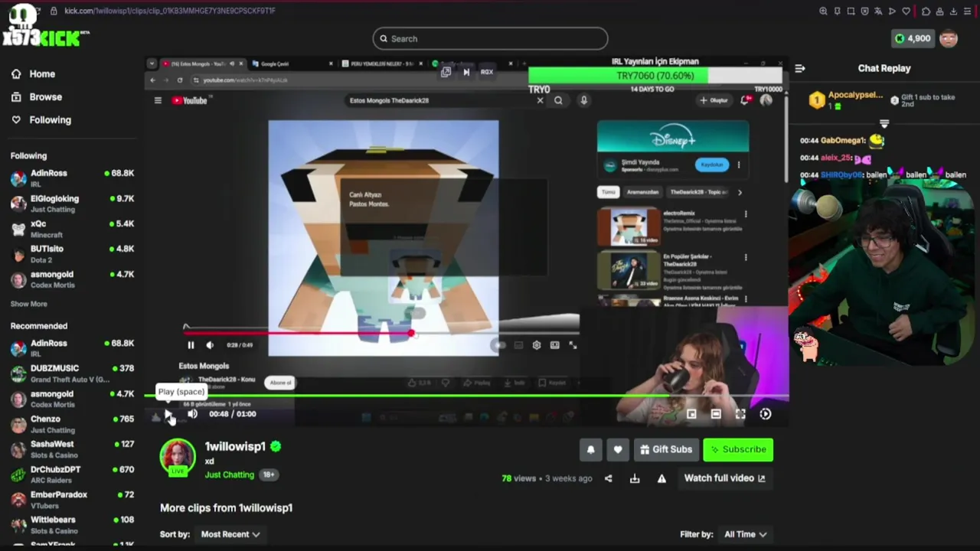Open the browser extensions cube icon
Screen dimensions: 980x551
click(926, 11)
